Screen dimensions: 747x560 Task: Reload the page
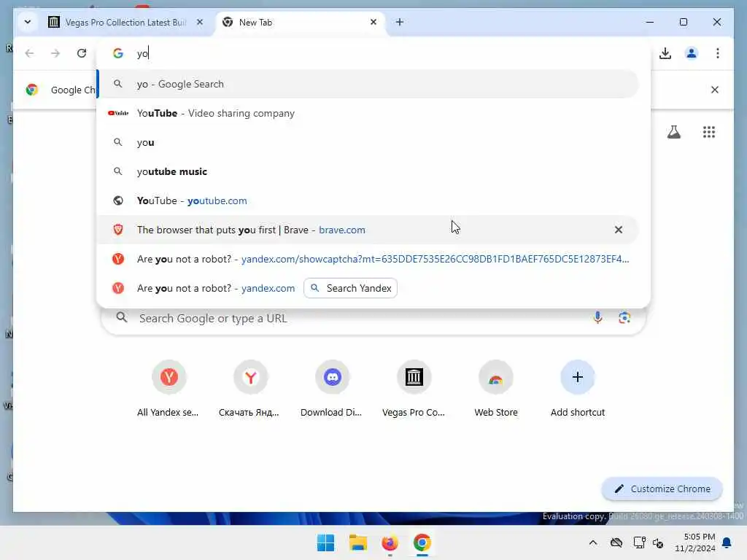pos(82,52)
